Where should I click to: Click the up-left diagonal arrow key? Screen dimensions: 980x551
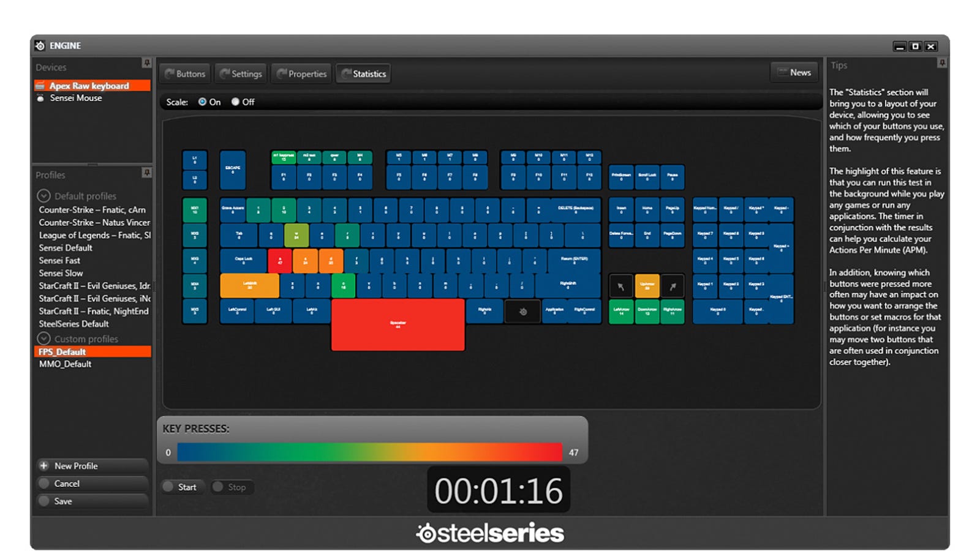621,286
